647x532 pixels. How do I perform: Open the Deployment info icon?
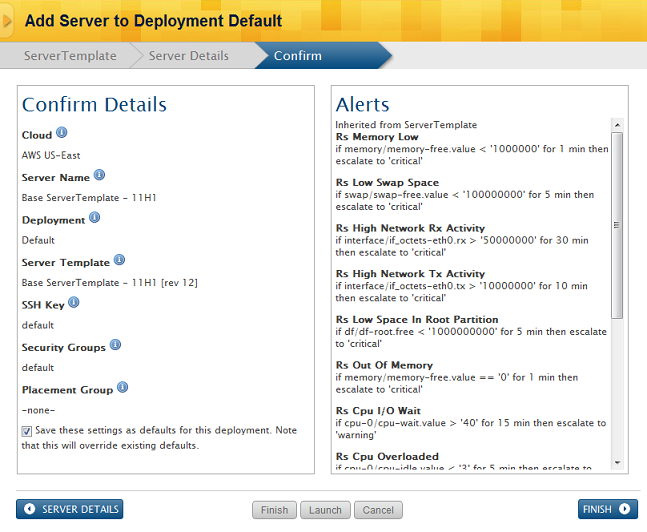94,218
